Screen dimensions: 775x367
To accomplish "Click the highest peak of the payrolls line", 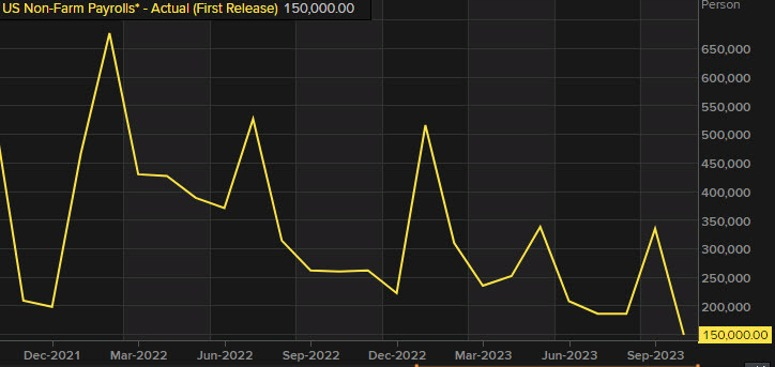I will click(109, 34).
